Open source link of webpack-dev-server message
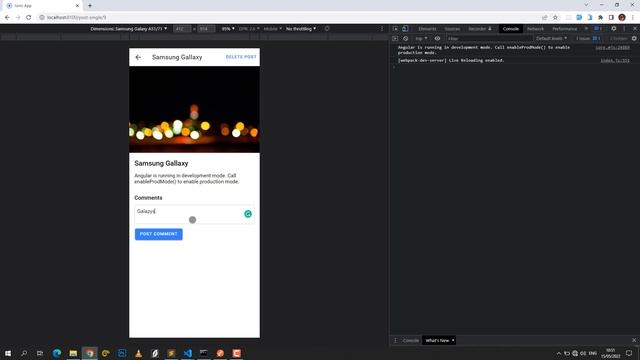 point(615,60)
